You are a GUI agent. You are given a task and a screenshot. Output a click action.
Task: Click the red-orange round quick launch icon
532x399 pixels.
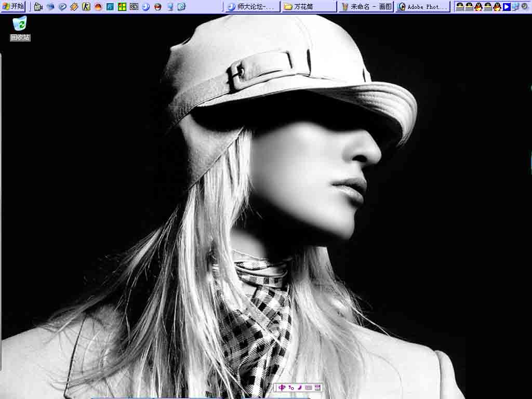coord(98,7)
